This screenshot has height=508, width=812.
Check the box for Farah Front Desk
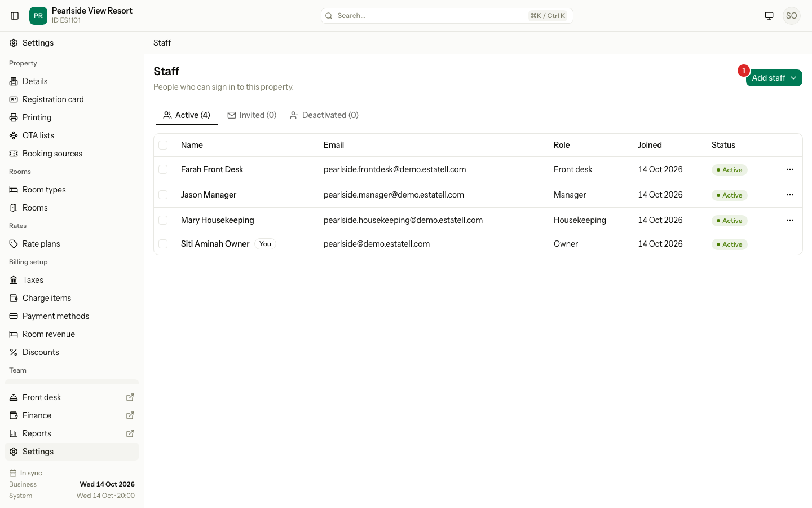[x=163, y=169]
